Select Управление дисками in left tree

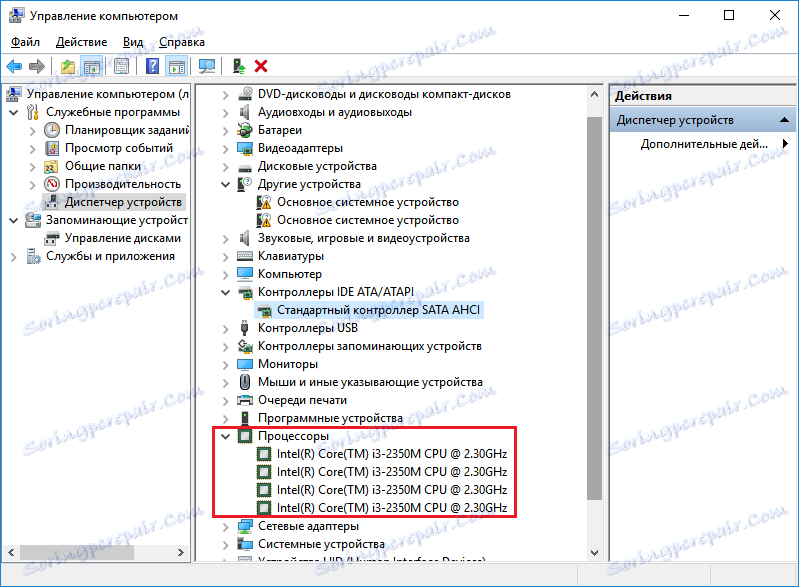123,238
